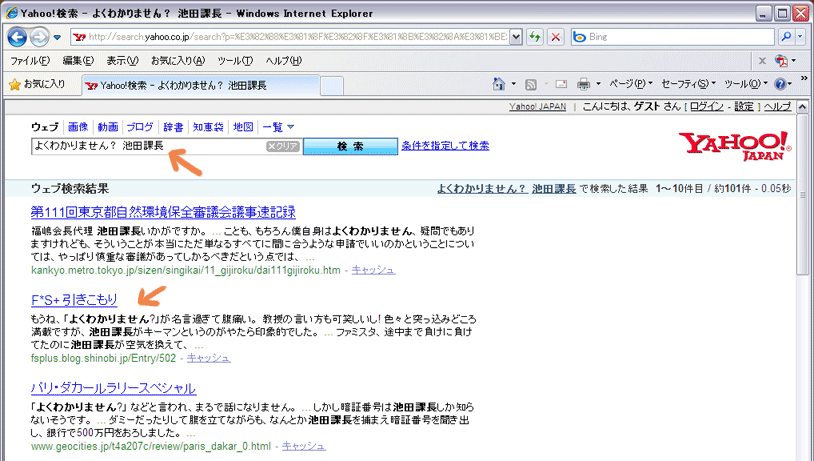Viewport: 814px width, 461px height.
Task: Click the Internet Explorer title bar icon
Action: [11, 12]
